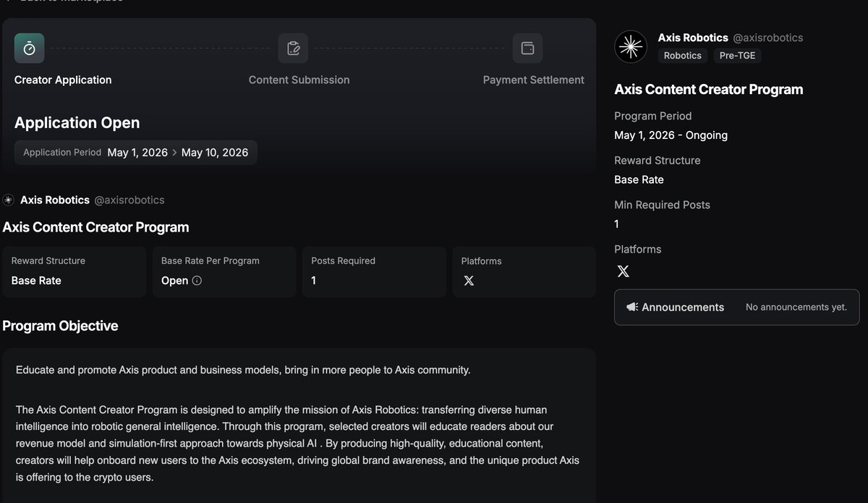Click the Announcements megaphone icon
This screenshot has width=868, height=503.
[x=632, y=307]
